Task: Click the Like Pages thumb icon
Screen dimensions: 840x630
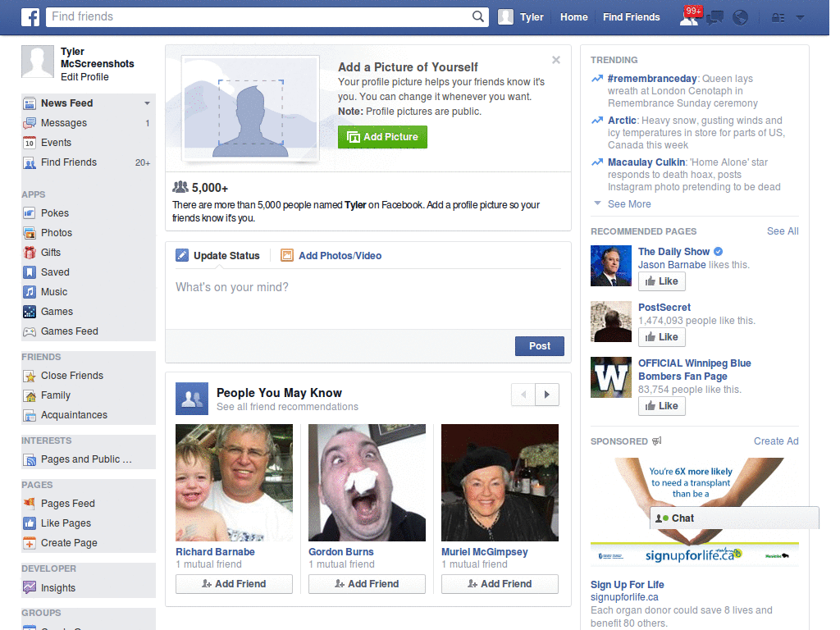Action: 30,523
